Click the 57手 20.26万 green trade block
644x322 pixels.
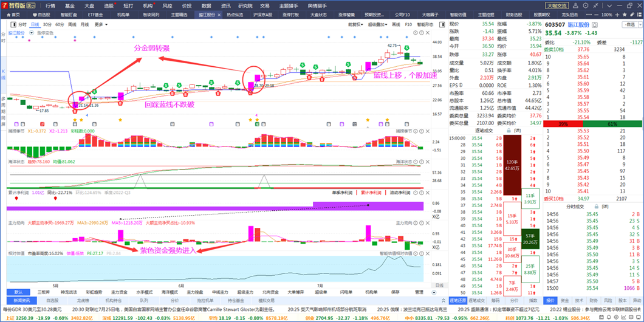pyautogui.click(x=530, y=239)
